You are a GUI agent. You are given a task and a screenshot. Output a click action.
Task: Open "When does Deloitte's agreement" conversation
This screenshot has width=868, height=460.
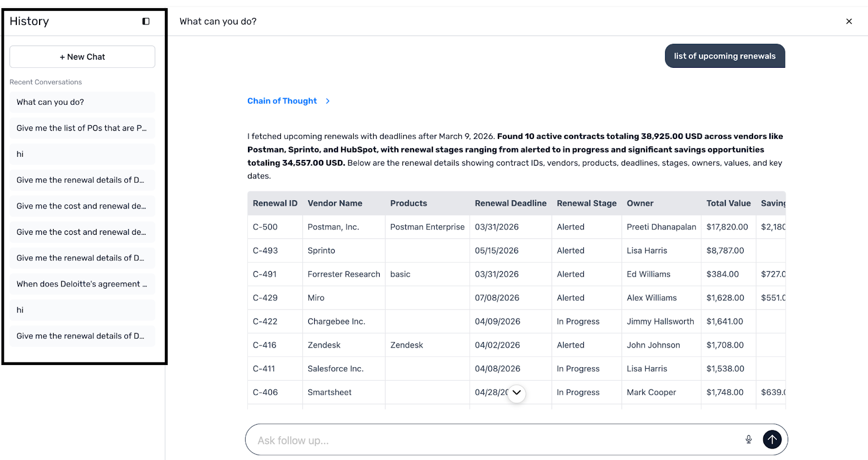(x=82, y=284)
